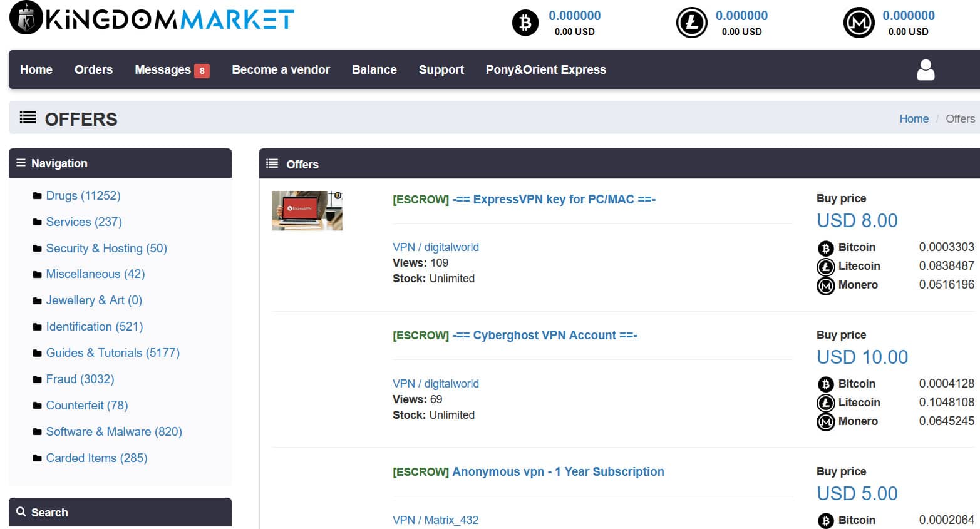Open Carded Items (285) category
This screenshot has width=980, height=529.
(x=97, y=458)
